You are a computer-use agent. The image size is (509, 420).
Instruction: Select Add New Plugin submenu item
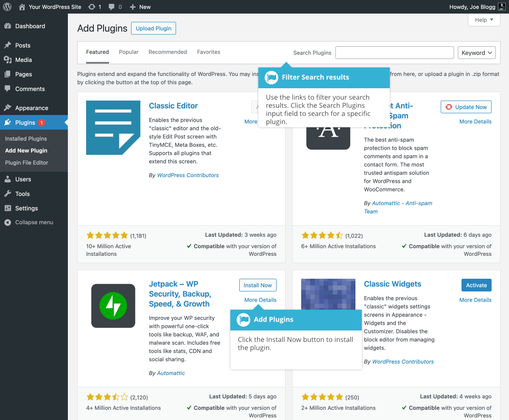pos(26,151)
